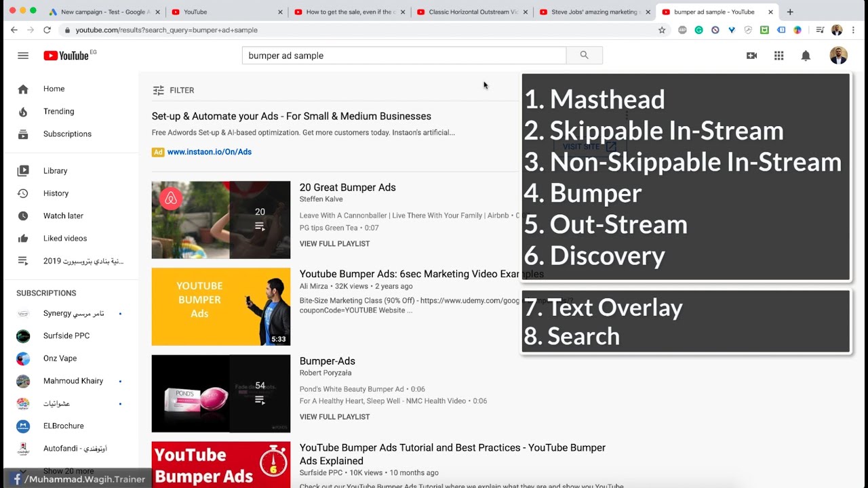Image resolution: width=868 pixels, height=488 pixels.
Task: View full playlist for Bumper-Ads by Robert Poryzala
Action: (335, 417)
